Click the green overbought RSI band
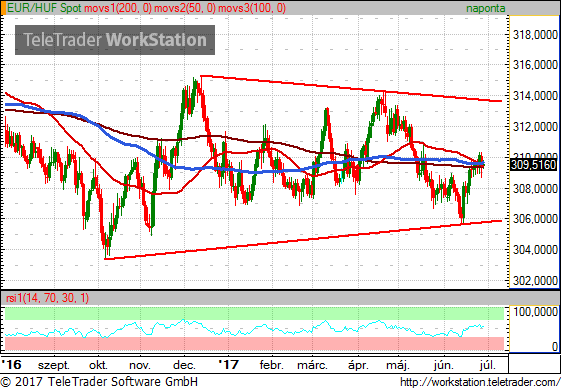 point(254,313)
